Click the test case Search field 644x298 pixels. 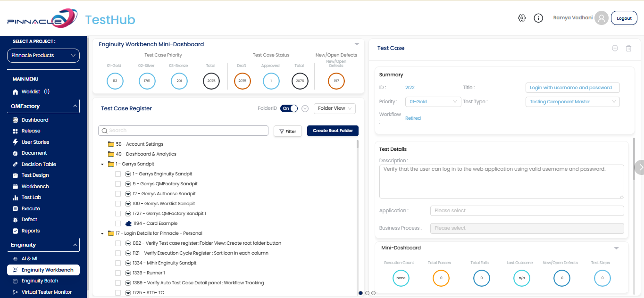[183, 131]
